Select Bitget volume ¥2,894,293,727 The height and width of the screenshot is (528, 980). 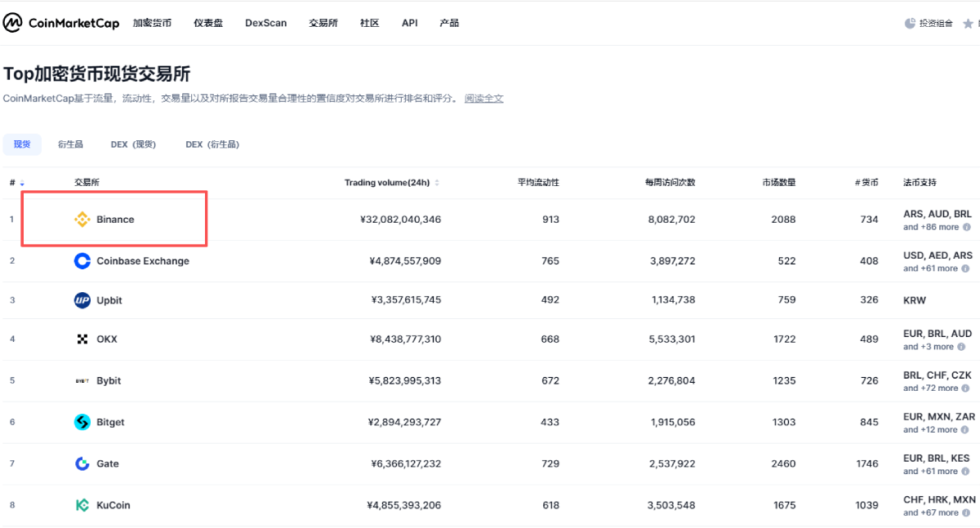point(405,422)
